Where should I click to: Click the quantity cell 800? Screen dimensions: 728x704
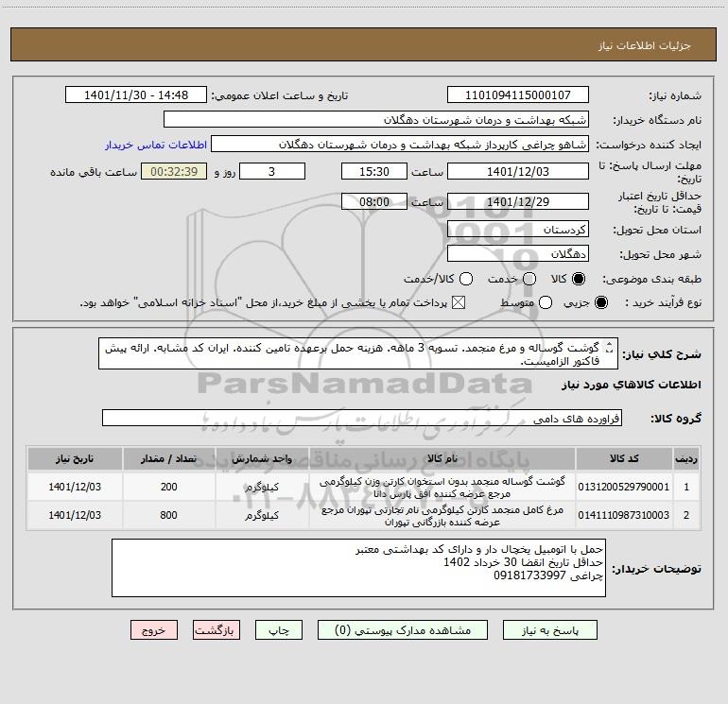tap(168, 515)
